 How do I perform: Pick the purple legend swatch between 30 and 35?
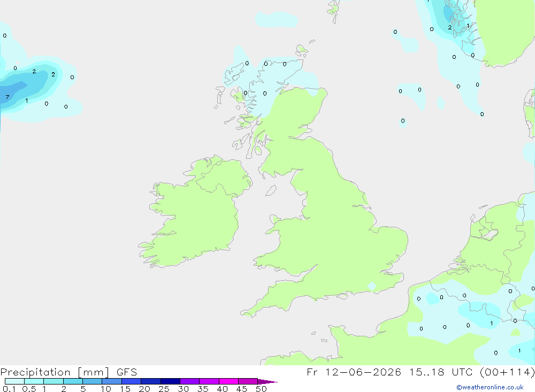click(189, 381)
